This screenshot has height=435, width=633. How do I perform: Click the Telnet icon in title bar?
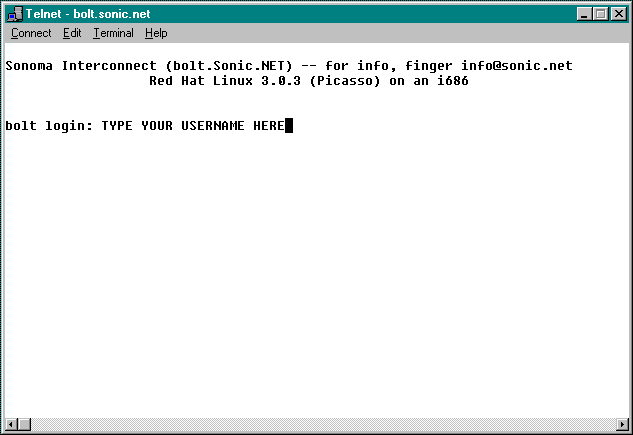[x=15, y=14]
